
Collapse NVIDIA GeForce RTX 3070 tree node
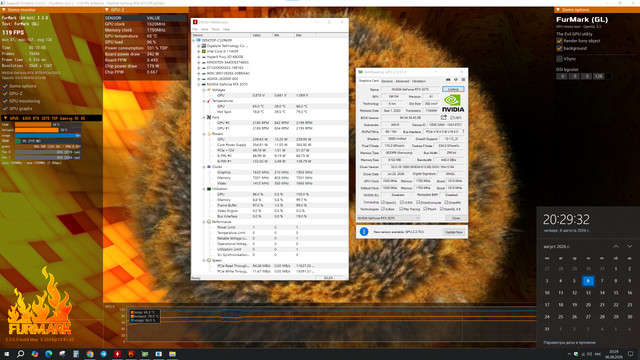[x=199, y=84]
